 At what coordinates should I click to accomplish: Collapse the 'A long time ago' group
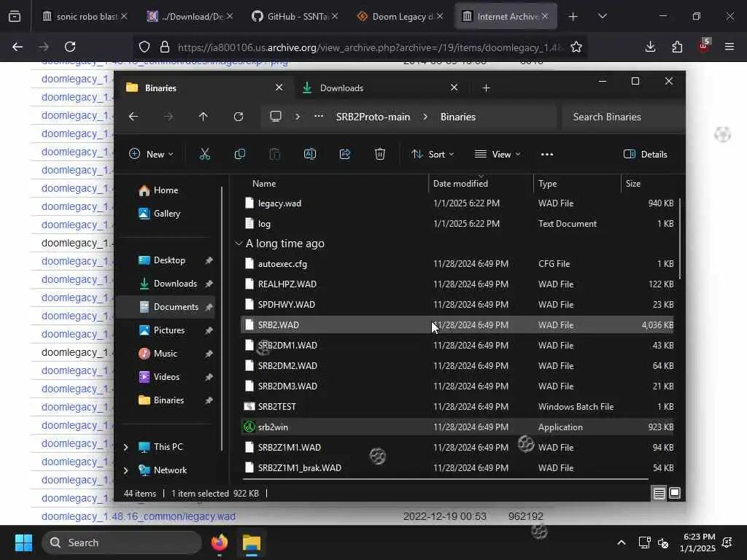click(x=239, y=244)
